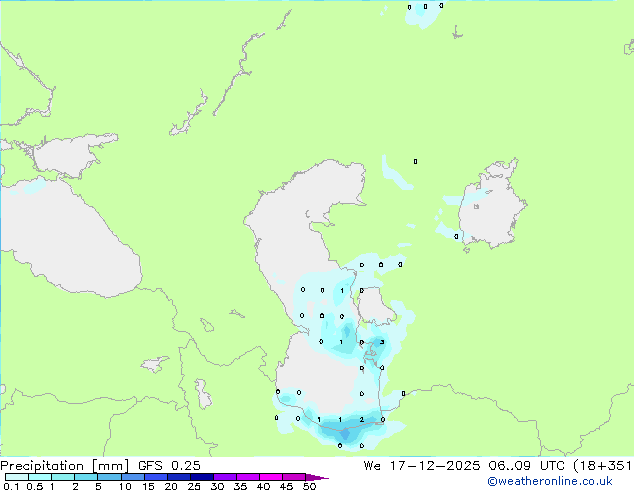Click the 5–10 mm legend swatch
The image size is (634, 490).
click(109, 477)
